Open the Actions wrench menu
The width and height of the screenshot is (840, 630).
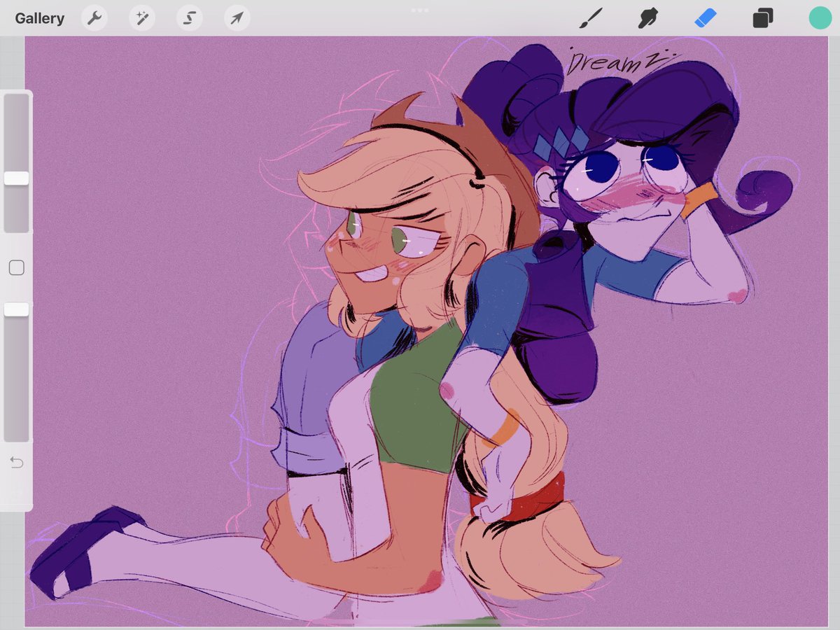tap(94, 18)
